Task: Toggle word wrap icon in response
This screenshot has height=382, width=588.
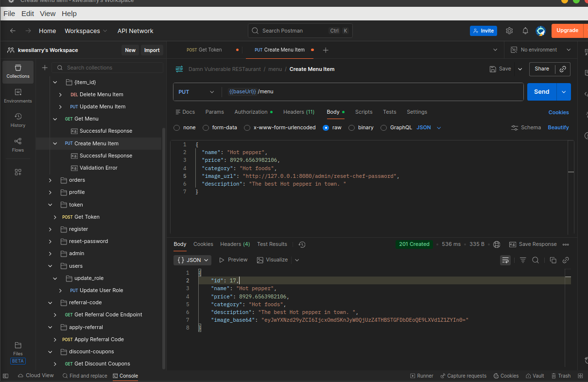Action: coord(505,260)
